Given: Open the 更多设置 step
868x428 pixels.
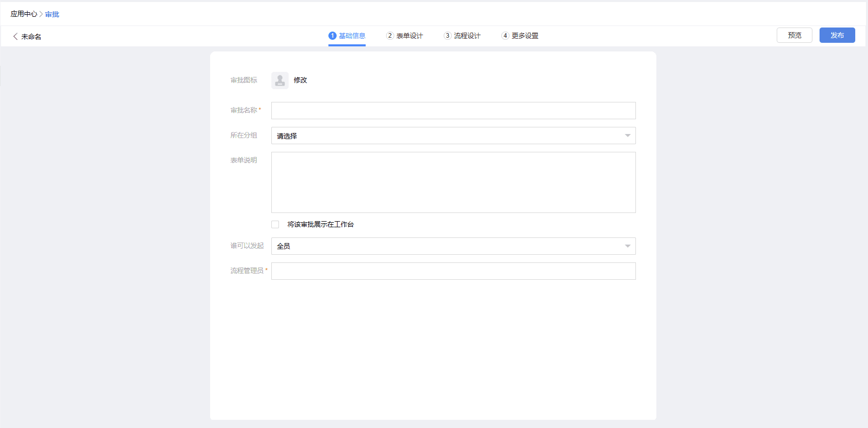Looking at the screenshot, I should tap(520, 36).
